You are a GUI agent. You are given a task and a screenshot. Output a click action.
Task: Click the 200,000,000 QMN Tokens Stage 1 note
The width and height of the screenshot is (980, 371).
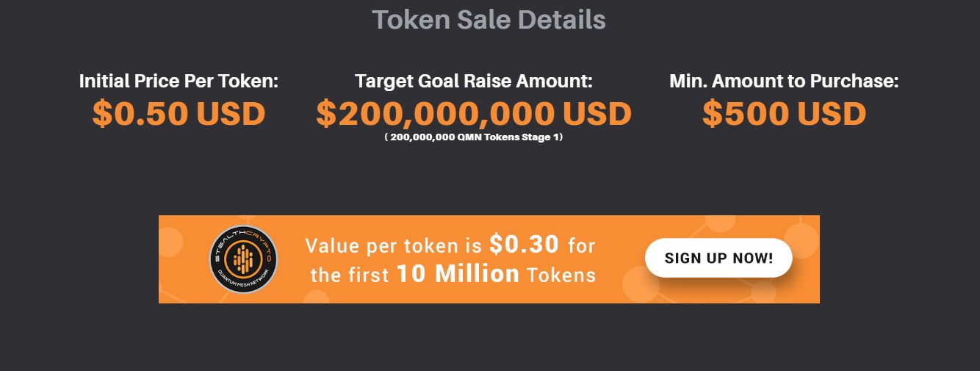[x=474, y=137]
